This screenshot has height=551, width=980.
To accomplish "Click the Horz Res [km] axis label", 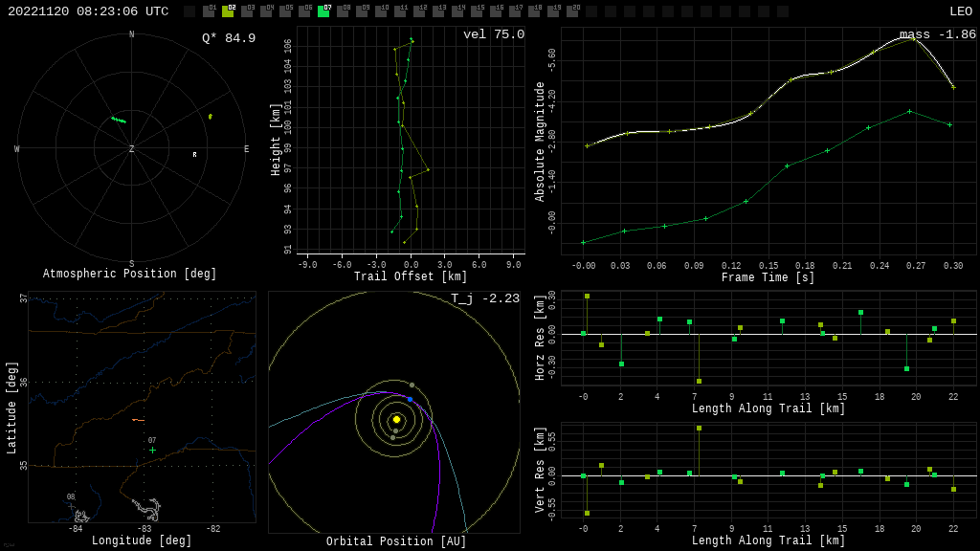I will point(540,338).
